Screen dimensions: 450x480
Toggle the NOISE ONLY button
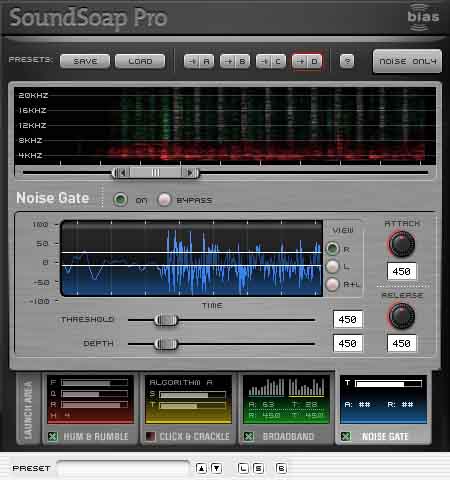click(407, 61)
